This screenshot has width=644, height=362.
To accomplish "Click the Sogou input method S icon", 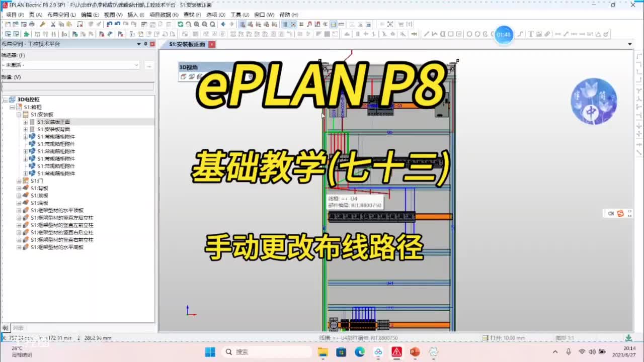I will pos(620,213).
